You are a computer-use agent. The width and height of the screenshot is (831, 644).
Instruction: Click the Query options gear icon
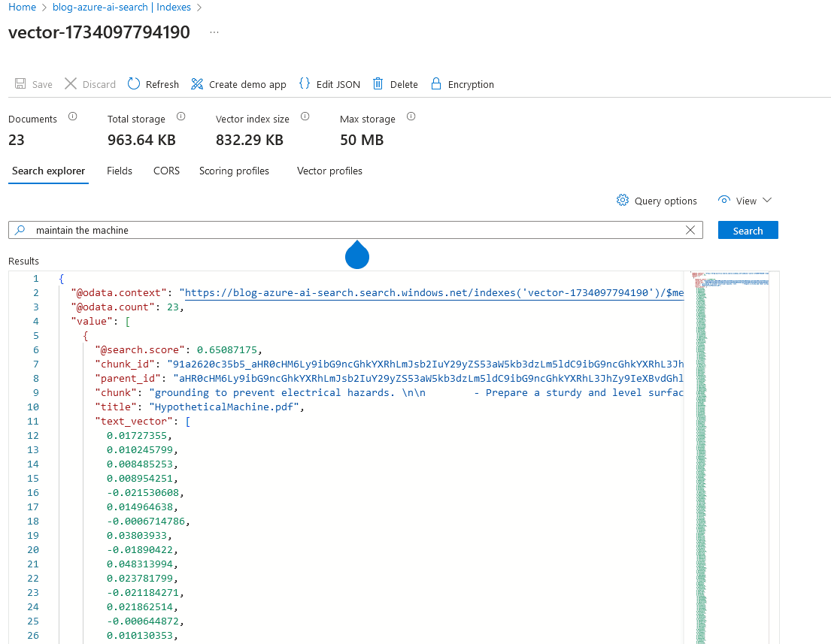click(x=623, y=200)
